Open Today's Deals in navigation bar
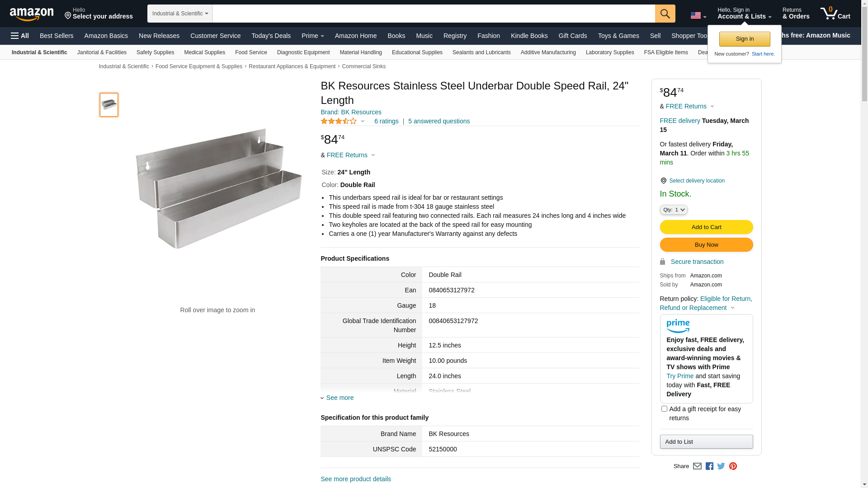The width and height of the screenshot is (868, 488). [271, 36]
